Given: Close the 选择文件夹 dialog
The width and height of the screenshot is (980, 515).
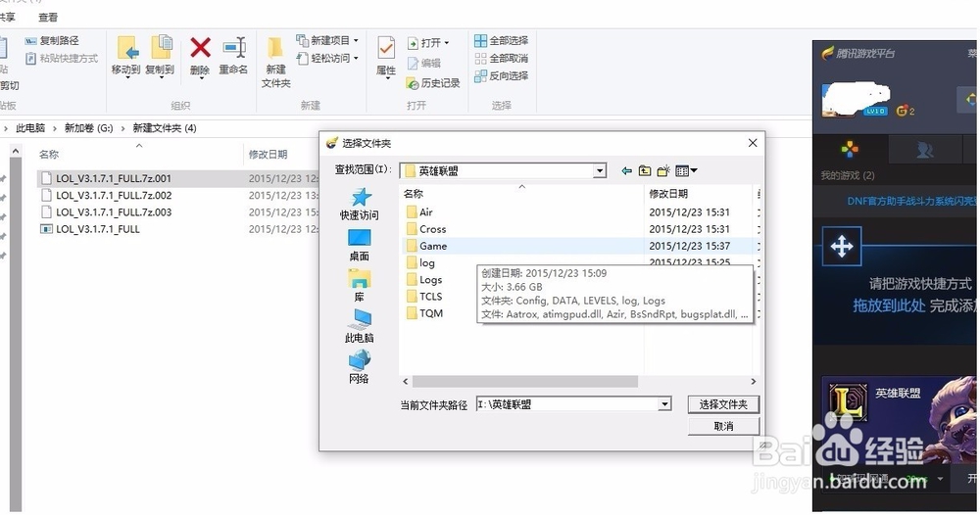Looking at the screenshot, I should tap(753, 143).
